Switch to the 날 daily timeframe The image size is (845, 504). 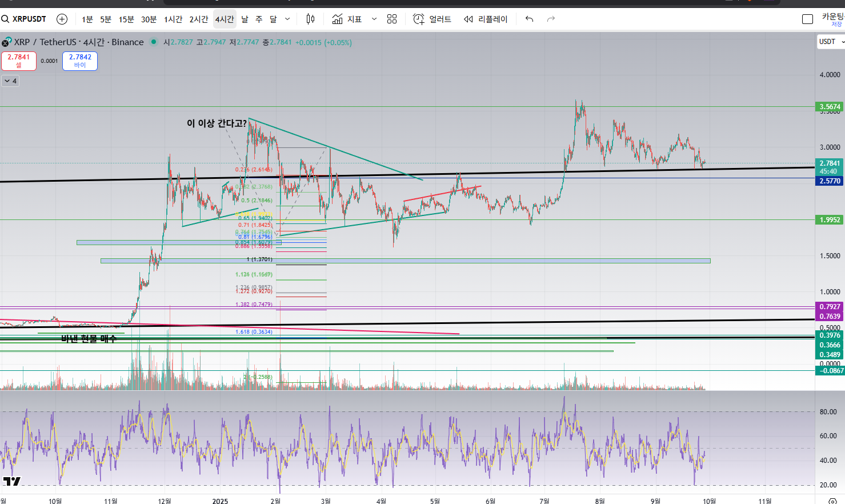[245, 19]
